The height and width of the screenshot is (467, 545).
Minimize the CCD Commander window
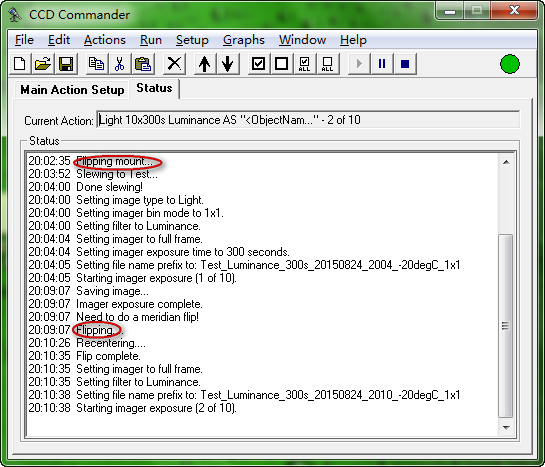click(x=450, y=11)
